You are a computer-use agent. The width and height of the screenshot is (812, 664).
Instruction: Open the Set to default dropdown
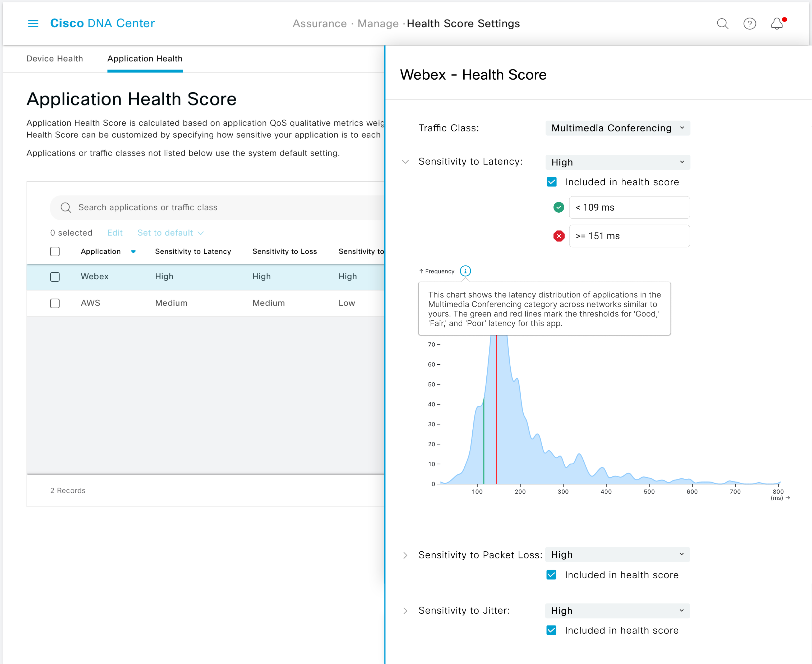170,233
